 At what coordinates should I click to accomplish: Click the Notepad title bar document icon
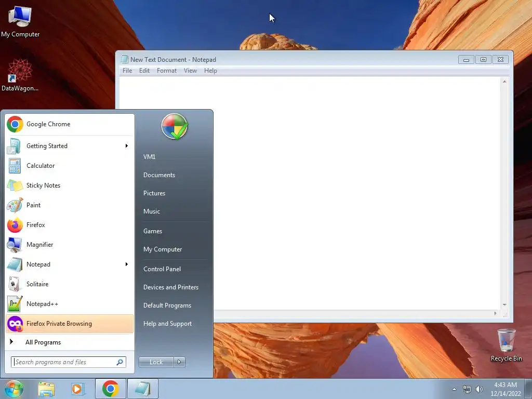(x=125, y=60)
